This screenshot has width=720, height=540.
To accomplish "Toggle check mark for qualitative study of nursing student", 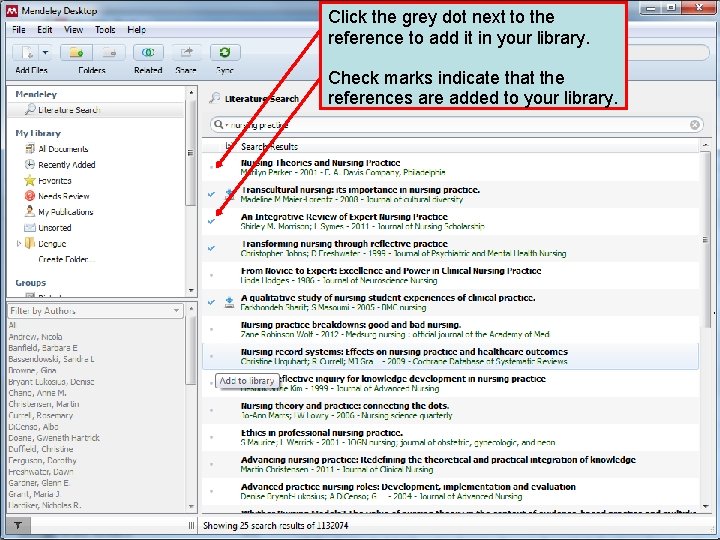I will (212, 303).
